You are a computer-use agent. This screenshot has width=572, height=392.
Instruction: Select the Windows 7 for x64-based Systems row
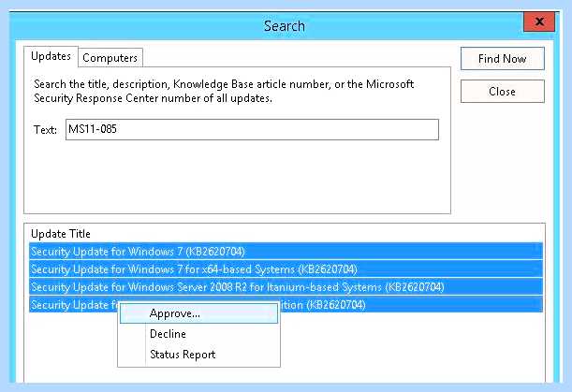pyautogui.click(x=286, y=269)
